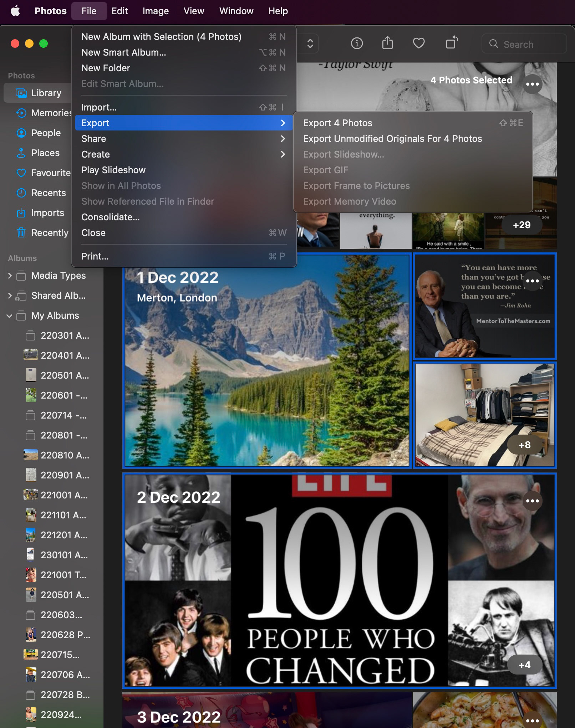Open album 220706 A… in sidebar
This screenshot has width=575, height=728.
57,675
